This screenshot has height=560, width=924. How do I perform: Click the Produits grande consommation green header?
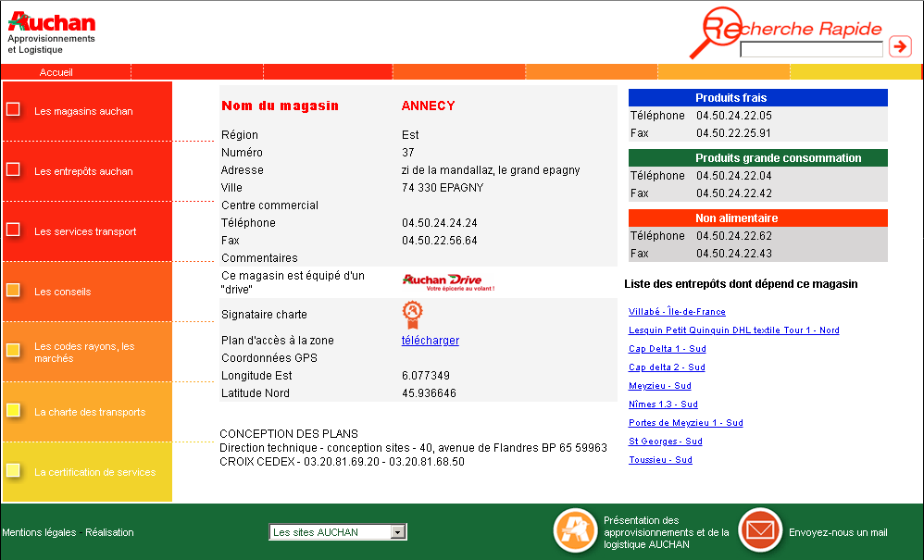tap(758, 157)
